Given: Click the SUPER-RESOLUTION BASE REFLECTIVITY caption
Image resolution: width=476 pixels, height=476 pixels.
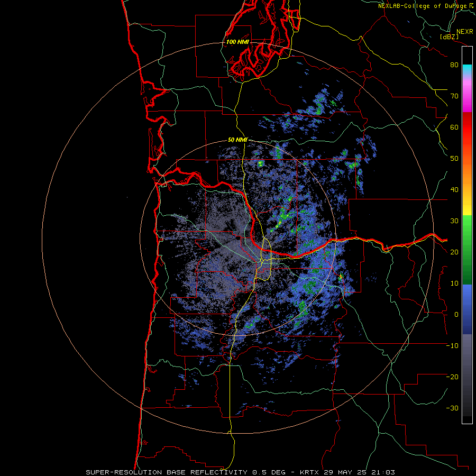Looking at the screenshot, I should [x=167, y=472].
